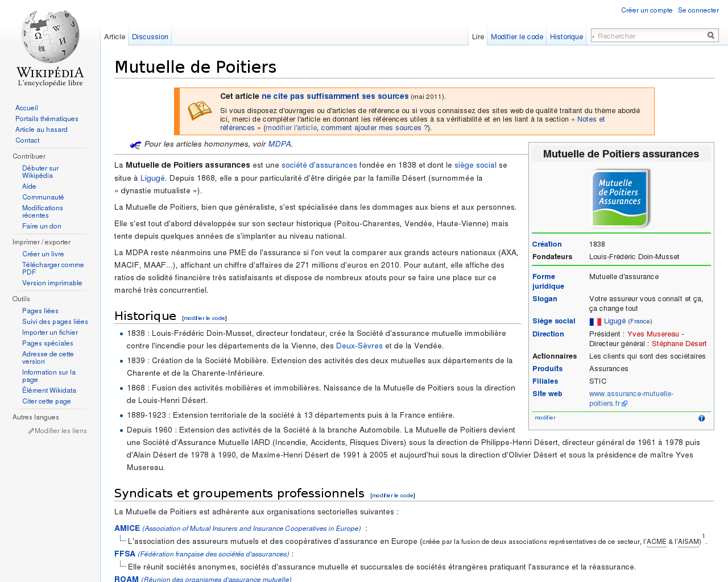Click ne cite pas suffisamment ses sources link

coord(335,97)
